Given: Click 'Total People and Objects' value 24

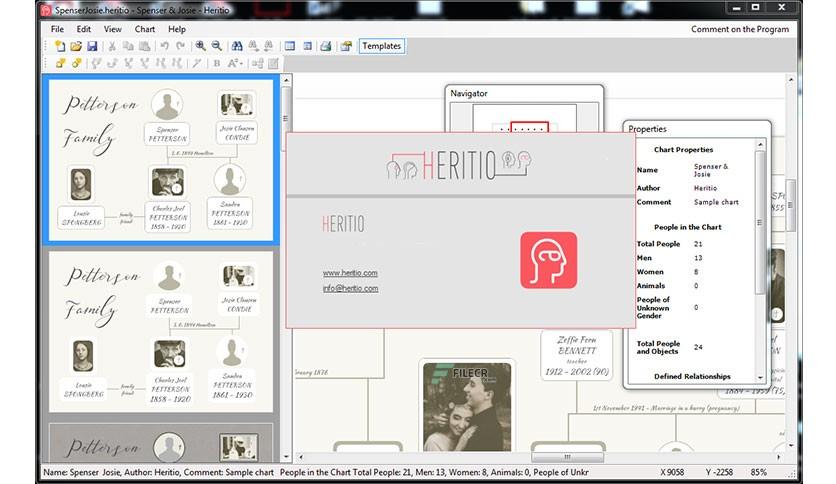Looking at the screenshot, I should click(x=698, y=347).
